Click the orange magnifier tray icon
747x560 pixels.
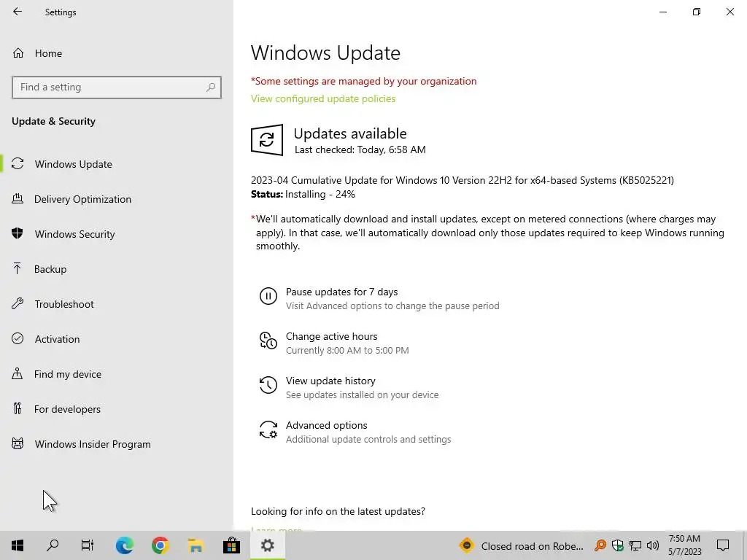click(x=600, y=545)
